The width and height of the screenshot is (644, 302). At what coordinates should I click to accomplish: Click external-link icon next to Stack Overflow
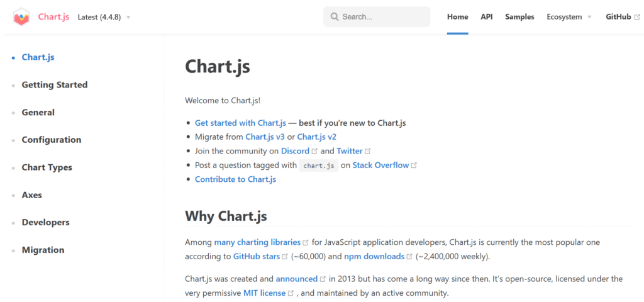point(414,165)
